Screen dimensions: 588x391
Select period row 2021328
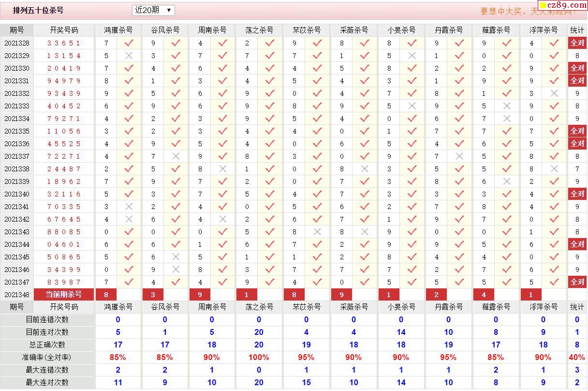tap(17, 43)
